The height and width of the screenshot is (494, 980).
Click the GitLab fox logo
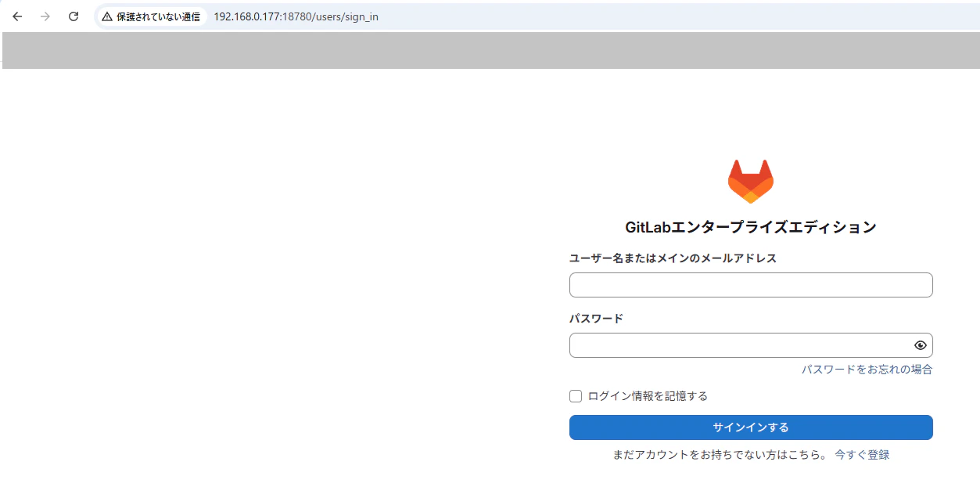(x=750, y=180)
